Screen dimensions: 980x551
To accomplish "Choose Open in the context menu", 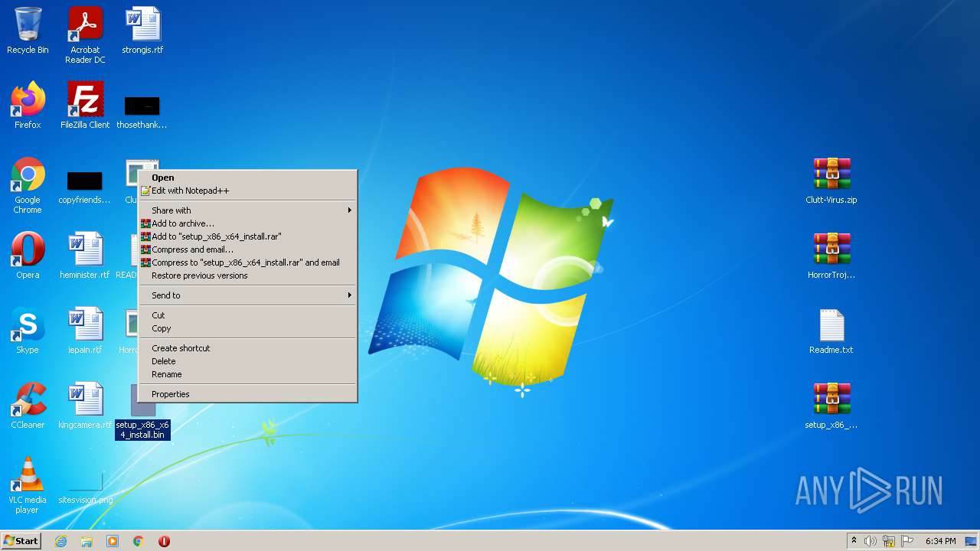I will 247,178.
